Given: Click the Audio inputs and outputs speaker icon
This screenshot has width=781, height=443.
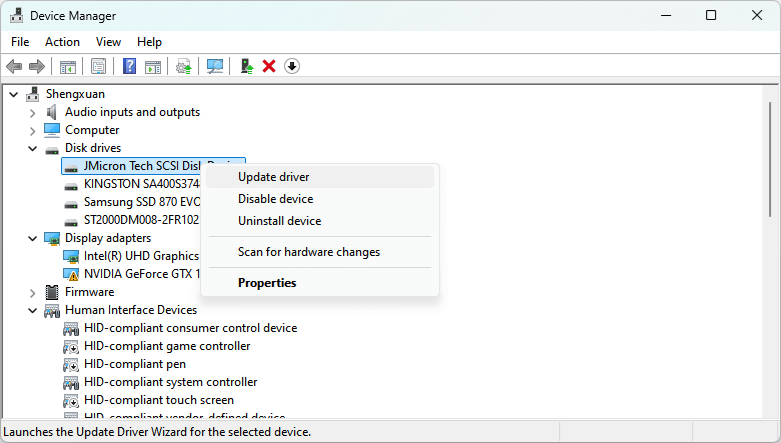Looking at the screenshot, I should click(x=51, y=112).
